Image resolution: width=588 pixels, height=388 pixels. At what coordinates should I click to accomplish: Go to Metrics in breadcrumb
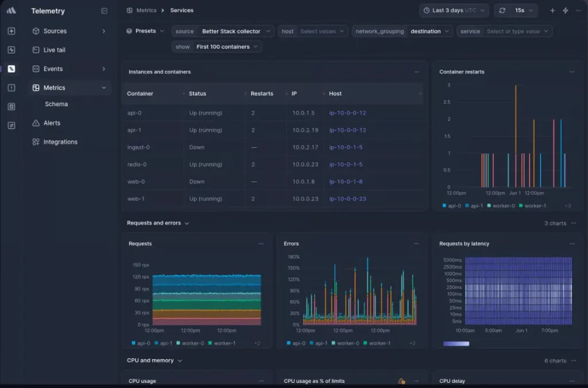146,10
